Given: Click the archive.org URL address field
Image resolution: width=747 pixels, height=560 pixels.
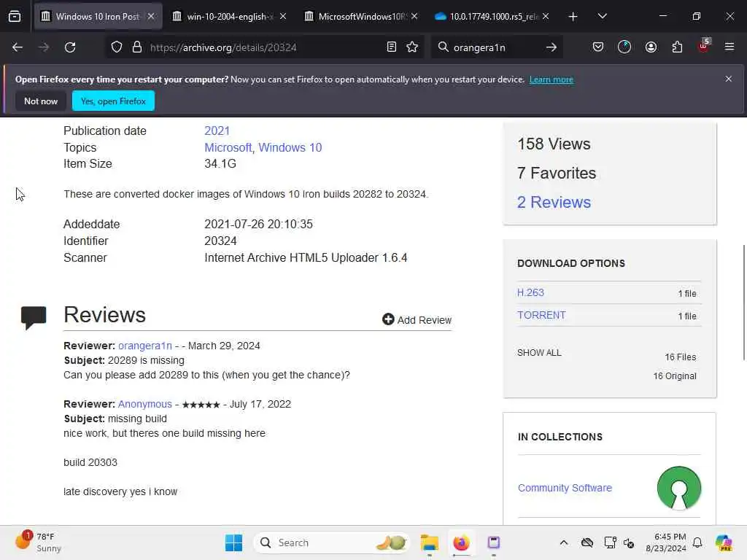Looking at the screenshot, I should [x=264, y=47].
